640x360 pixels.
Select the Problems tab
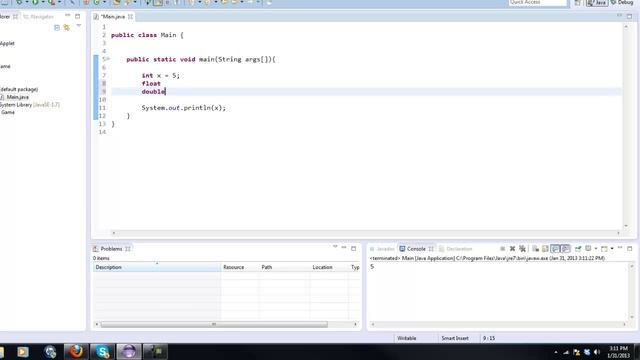pyautogui.click(x=111, y=249)
